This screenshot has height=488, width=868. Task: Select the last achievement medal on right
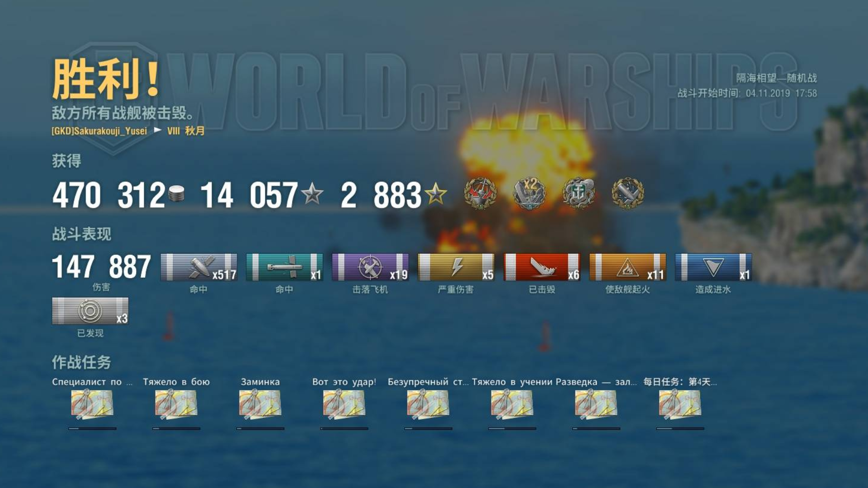[627, 193]
